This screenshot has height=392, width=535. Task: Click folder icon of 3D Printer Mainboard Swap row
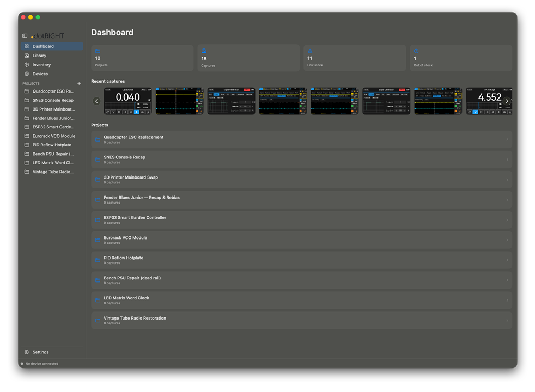tap(98, 180)
